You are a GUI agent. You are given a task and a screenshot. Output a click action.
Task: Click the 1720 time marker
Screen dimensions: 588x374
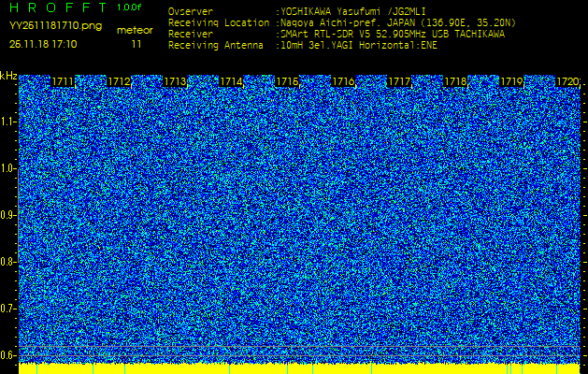567,81
